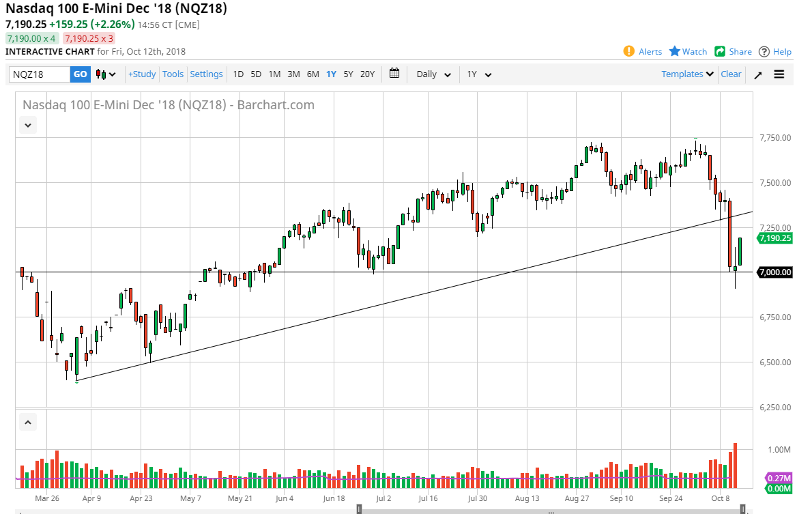Open Help question mark icon
The image size is (812, 514).
point(764,51)
